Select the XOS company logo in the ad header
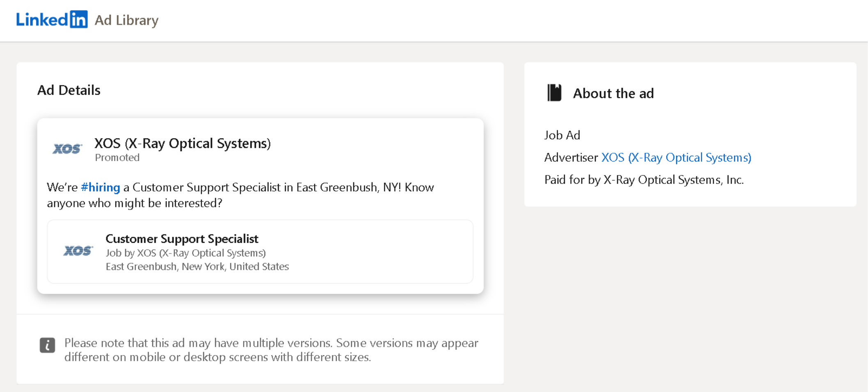868x392 pixels. point(67,149)
